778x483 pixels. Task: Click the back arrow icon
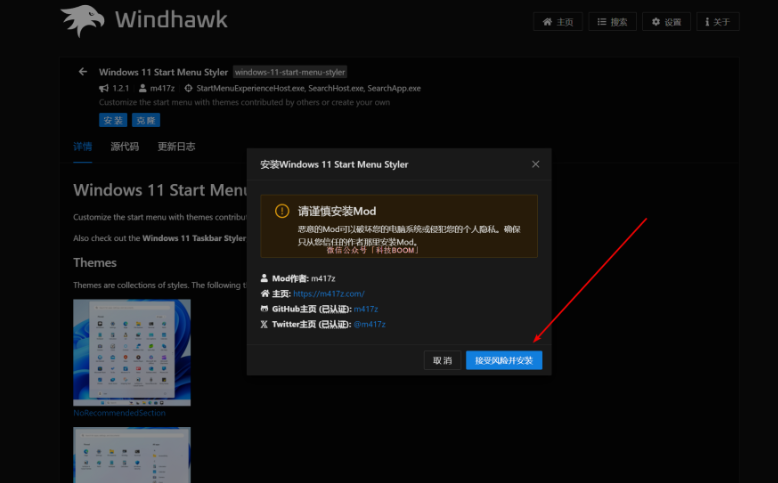[83, 72]
